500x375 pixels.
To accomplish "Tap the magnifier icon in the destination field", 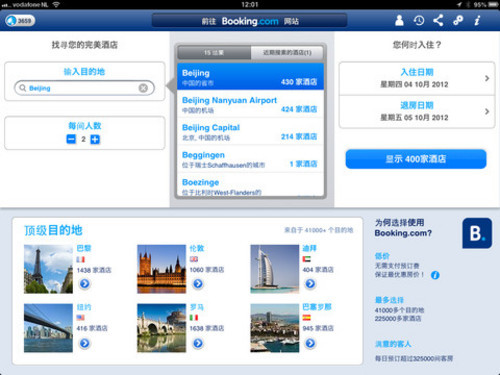I will (23, 88).
